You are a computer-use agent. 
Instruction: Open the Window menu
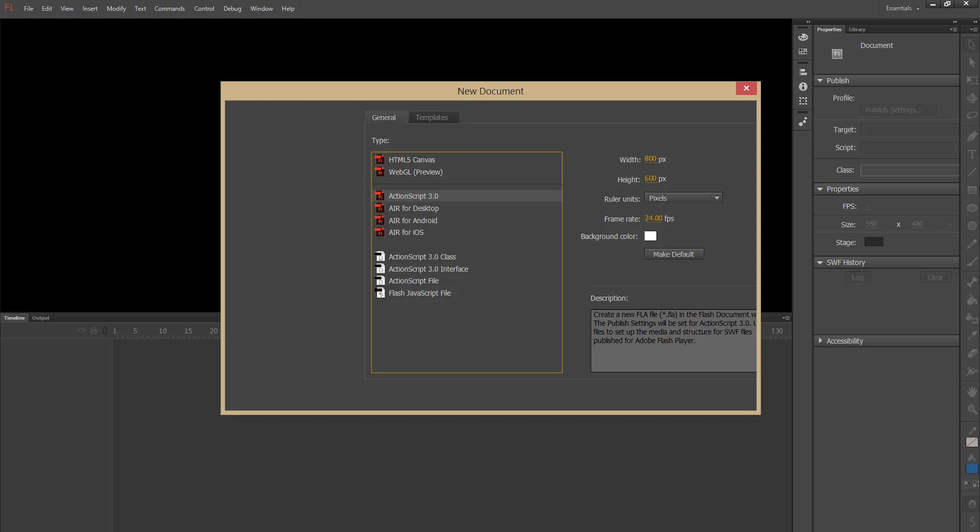[x=261, y=9]
